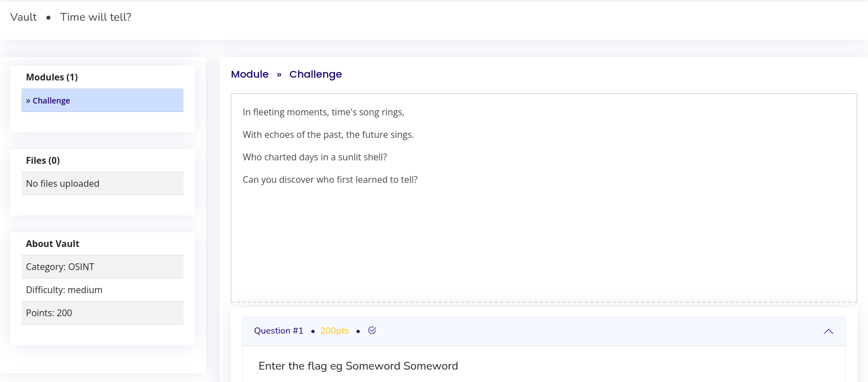Screen dimensions: 868x382
Task: Click the Vault title in the header
Action: 24,17
